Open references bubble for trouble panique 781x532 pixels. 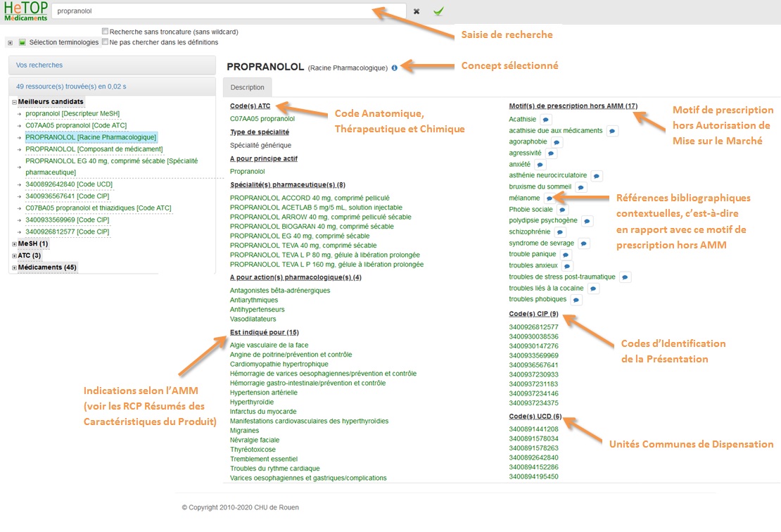tap(566, 255)
